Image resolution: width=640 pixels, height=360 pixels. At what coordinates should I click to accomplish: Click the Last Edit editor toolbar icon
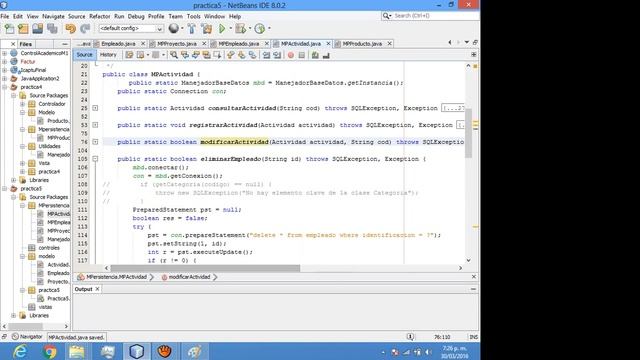pyautogui.click(x=129, y=55)
